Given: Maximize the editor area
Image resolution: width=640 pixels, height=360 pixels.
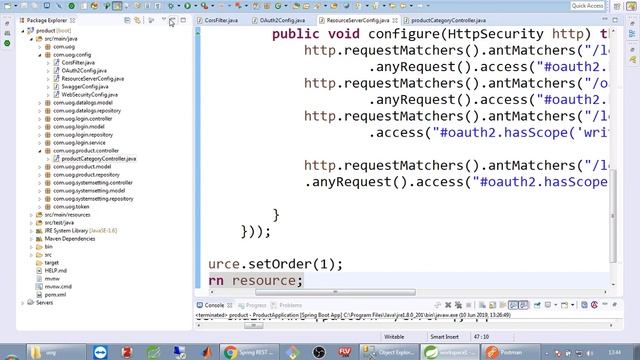Looking at the screenshot, I should 615,19.
